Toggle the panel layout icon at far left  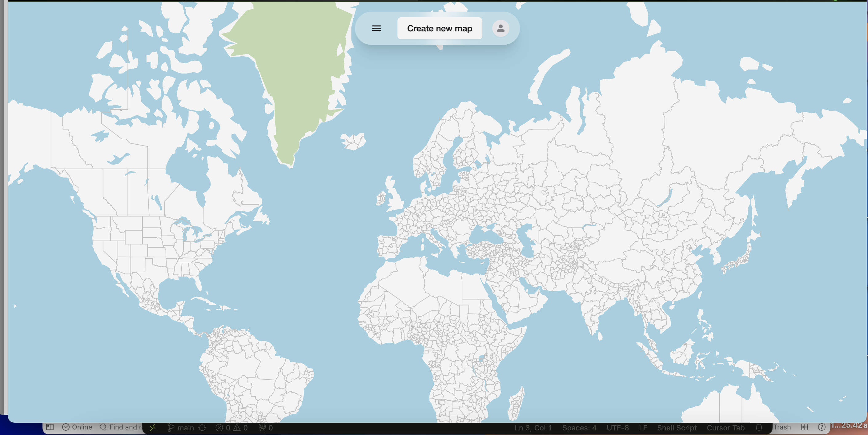(x=50, y=427)
